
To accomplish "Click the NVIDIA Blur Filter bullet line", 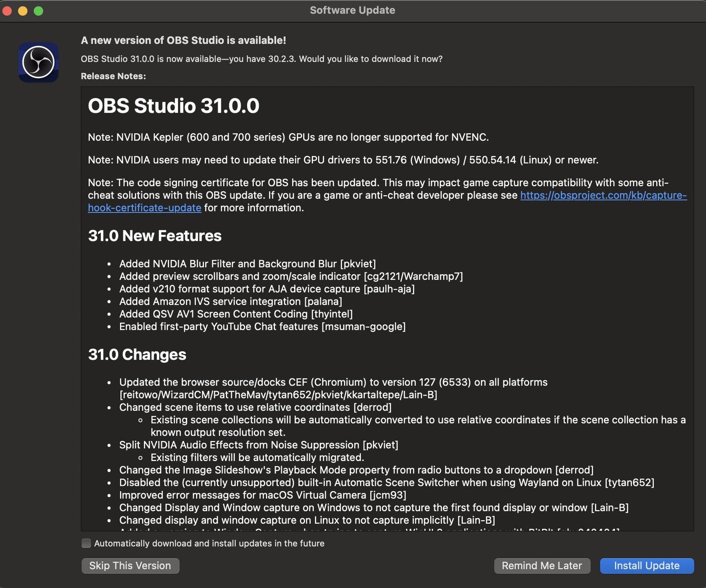I will pyautogui.click(x=247, y=264).
